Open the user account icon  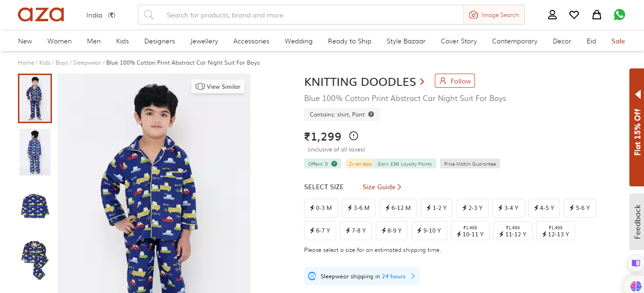point(552,15)
